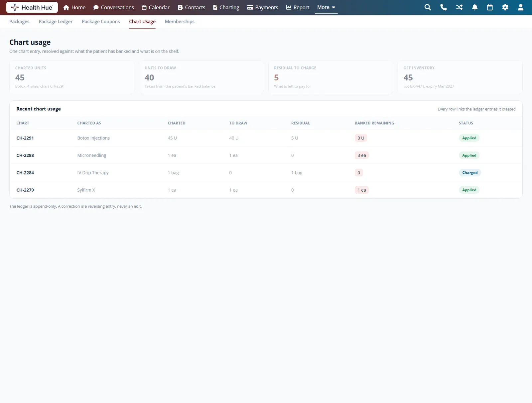532x403 pixels.
Task: Open Report in the navbar
Action: click(298, 7)
